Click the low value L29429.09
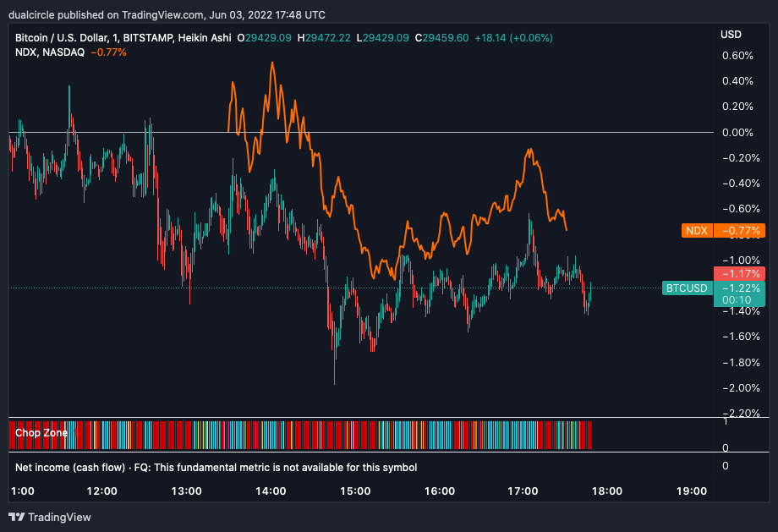 (x=382, y=38)
